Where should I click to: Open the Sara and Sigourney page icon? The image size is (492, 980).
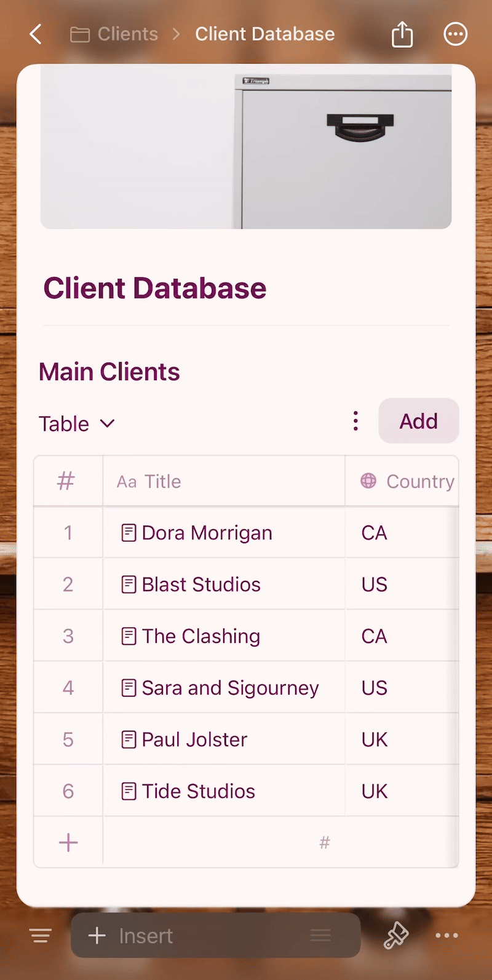(129, 688)
